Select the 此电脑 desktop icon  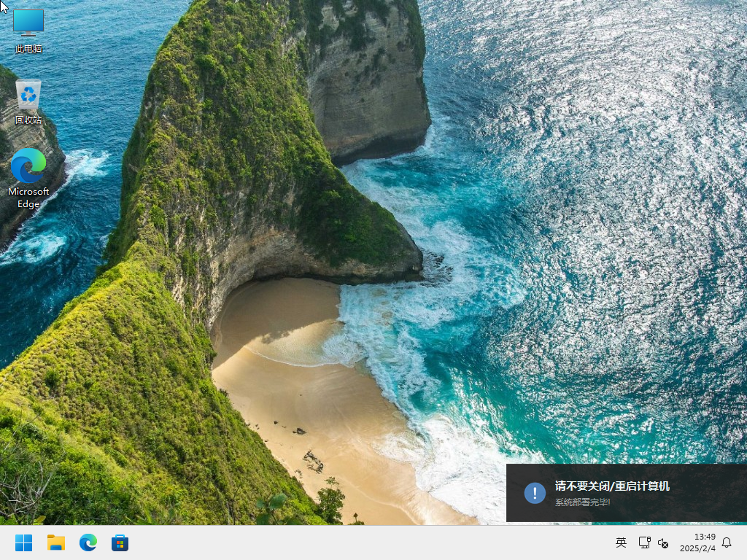click(28, 23)
